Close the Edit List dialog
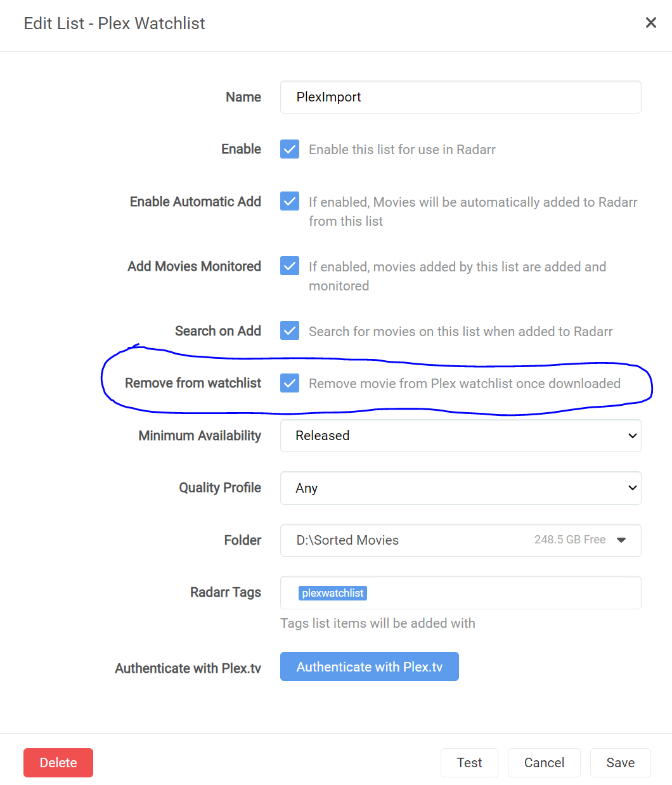 650,22
